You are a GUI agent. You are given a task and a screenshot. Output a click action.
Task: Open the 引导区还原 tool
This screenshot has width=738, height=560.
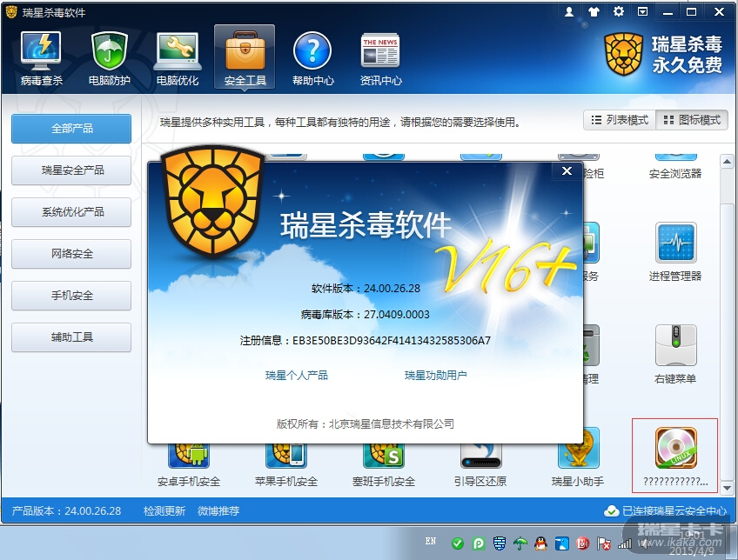point(480,463)
